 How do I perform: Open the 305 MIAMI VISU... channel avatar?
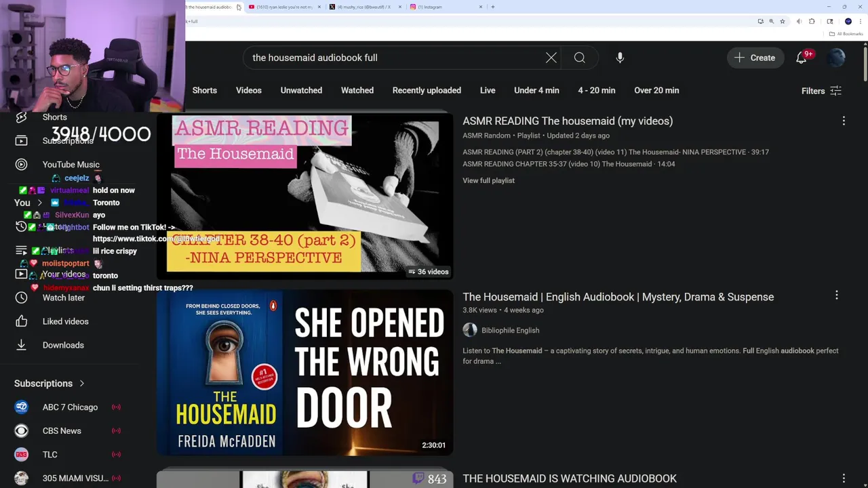(x=21, y=479)
